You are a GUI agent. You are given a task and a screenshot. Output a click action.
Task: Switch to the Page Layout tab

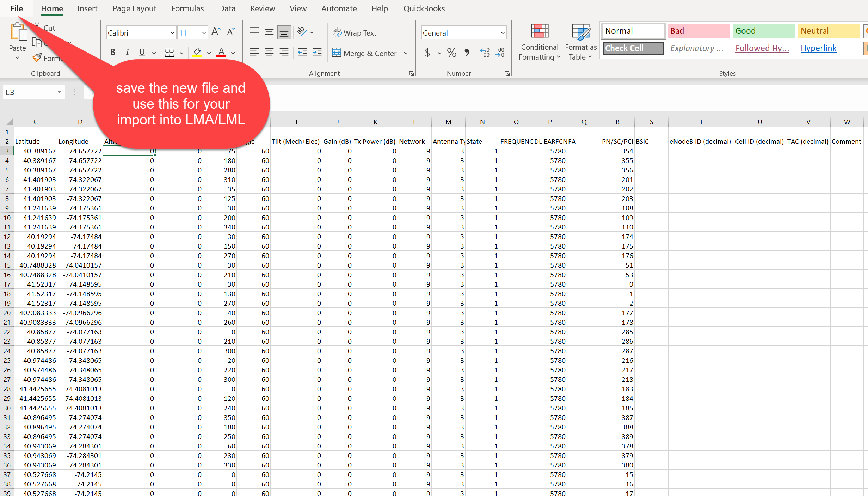pyautogui.click(x=134, y=8)
